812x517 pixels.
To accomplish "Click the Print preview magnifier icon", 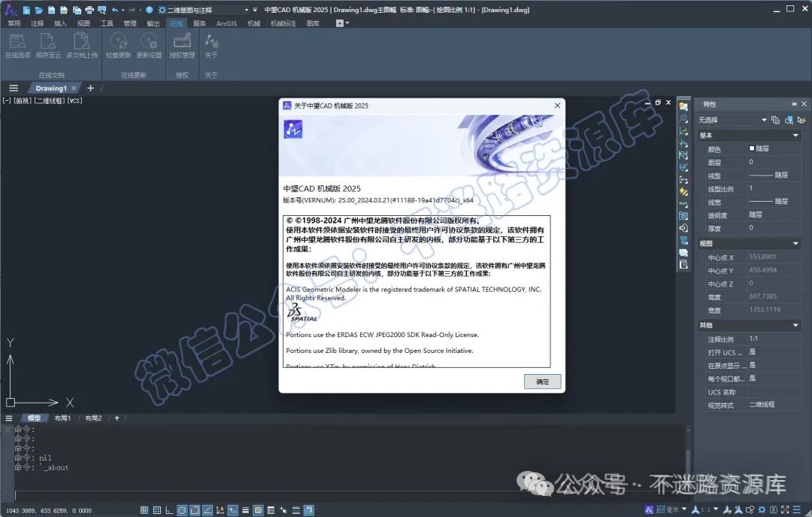I will [102, 10].
